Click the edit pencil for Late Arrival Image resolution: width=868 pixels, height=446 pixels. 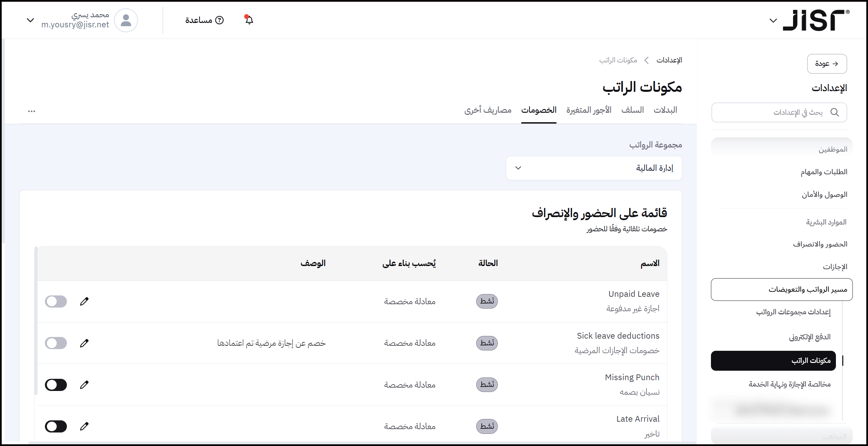(x=84, y=426)
